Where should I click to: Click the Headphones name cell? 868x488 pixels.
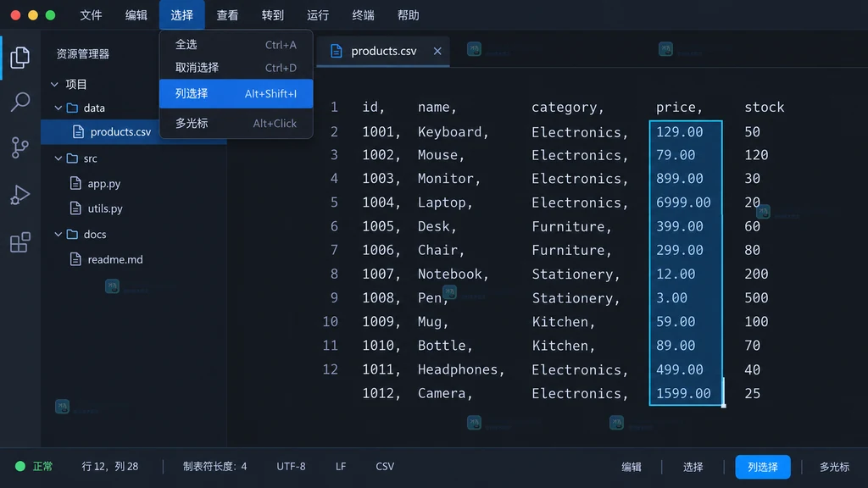(x=461, y=369)
